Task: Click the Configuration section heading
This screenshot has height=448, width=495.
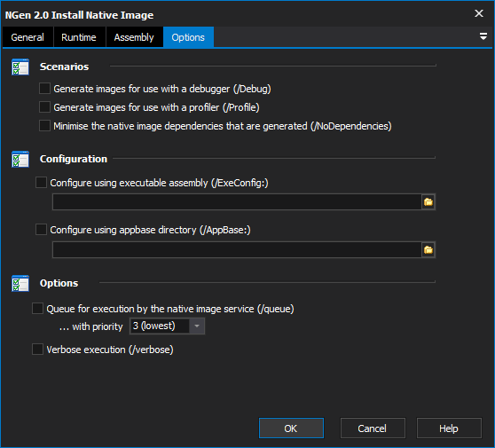Action: pos(74,159)
